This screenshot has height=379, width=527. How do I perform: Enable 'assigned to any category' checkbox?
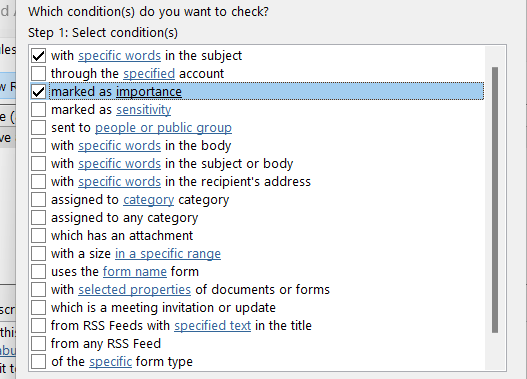pyautogui.click(x=38, y=217)
